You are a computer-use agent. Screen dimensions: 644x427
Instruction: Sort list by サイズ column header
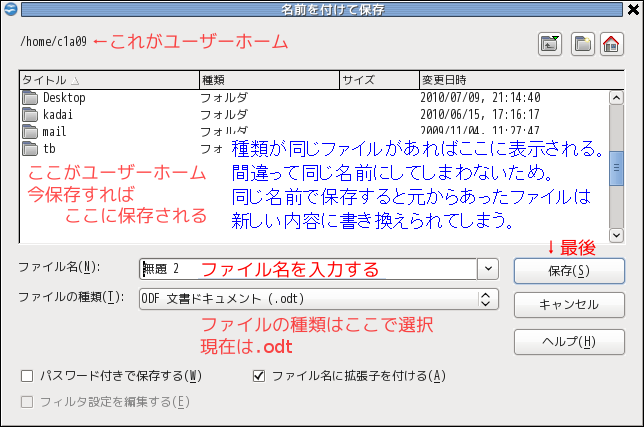coord(380,80)
